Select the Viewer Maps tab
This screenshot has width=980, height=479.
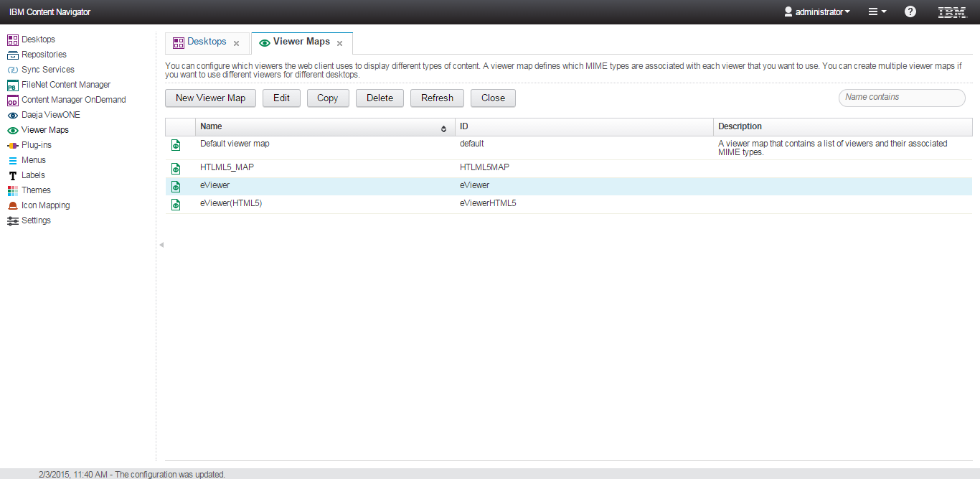(301, 42)
